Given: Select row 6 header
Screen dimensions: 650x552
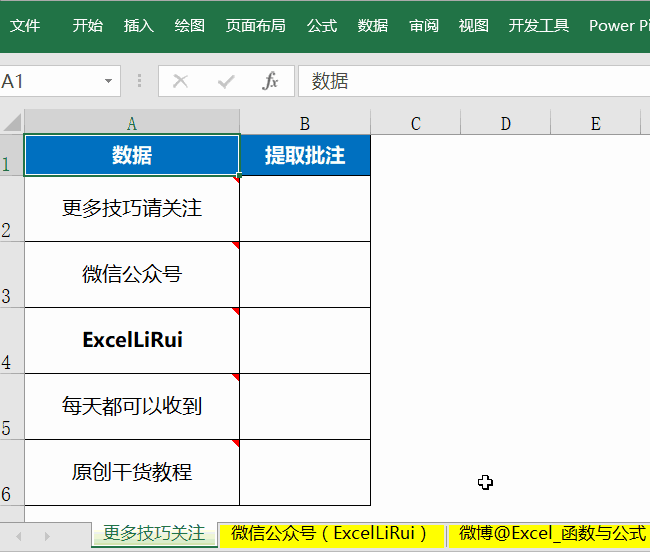Looking at the screenshot, I should [12, 472].
